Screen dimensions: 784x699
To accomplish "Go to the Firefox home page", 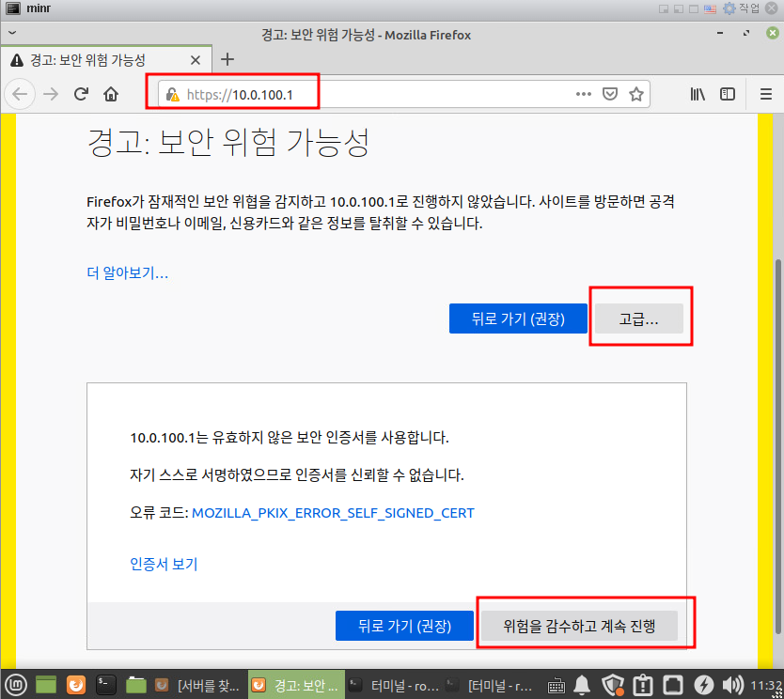I will pos(111,94).
